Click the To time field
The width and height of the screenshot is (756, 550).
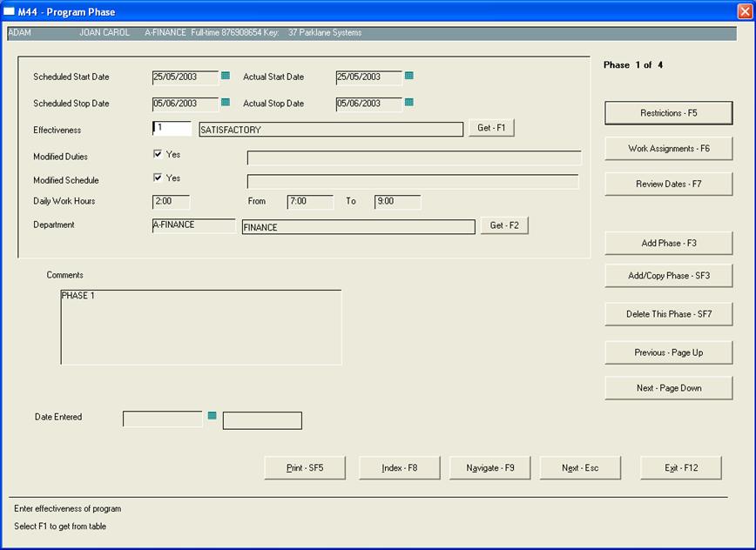tap(397, 202)
